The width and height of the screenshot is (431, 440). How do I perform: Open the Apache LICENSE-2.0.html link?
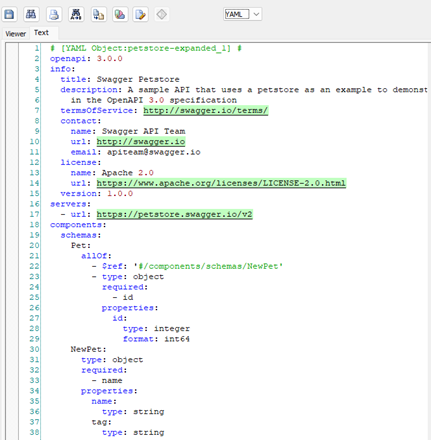click(x=221, y=183)
